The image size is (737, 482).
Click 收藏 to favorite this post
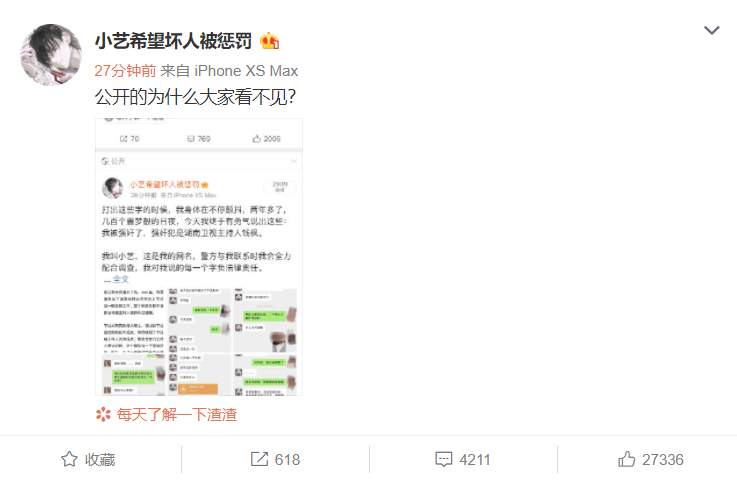(100, 459)
